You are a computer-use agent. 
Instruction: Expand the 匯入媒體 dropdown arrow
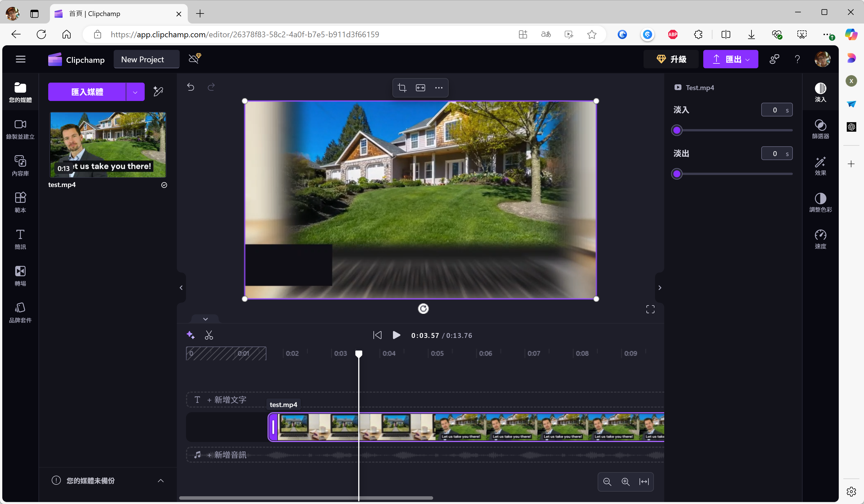tap(135, 92)
